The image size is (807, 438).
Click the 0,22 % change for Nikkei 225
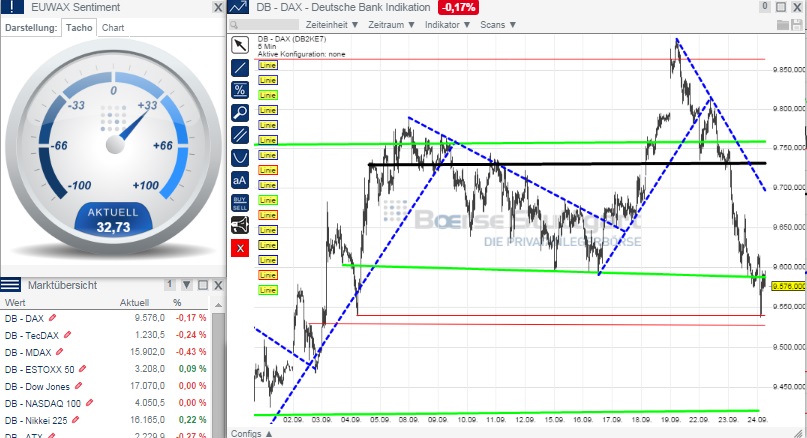click(x=192, y=420)
